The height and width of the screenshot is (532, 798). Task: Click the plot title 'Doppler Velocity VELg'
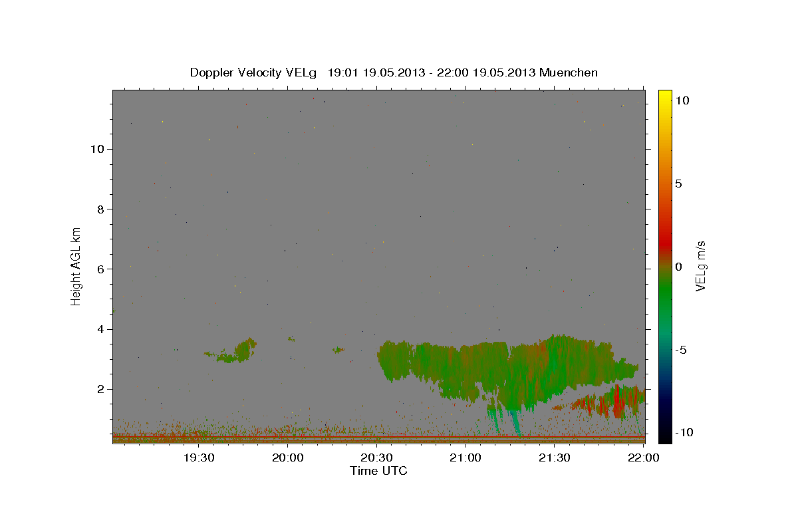tap(254, 72)
